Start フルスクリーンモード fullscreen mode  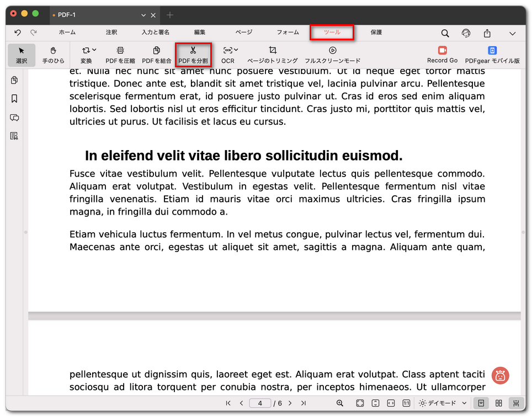coord(332,55)
